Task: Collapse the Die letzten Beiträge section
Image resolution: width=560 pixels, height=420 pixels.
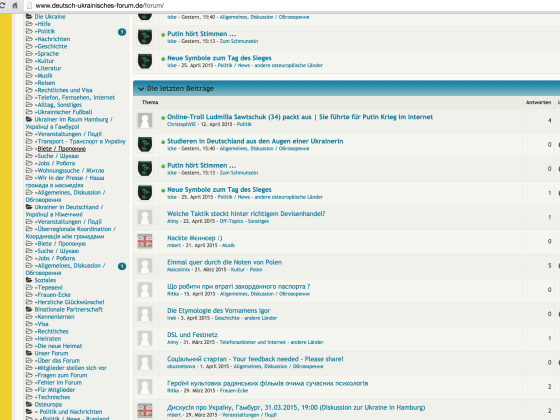Action: click(x=141, y=89)
